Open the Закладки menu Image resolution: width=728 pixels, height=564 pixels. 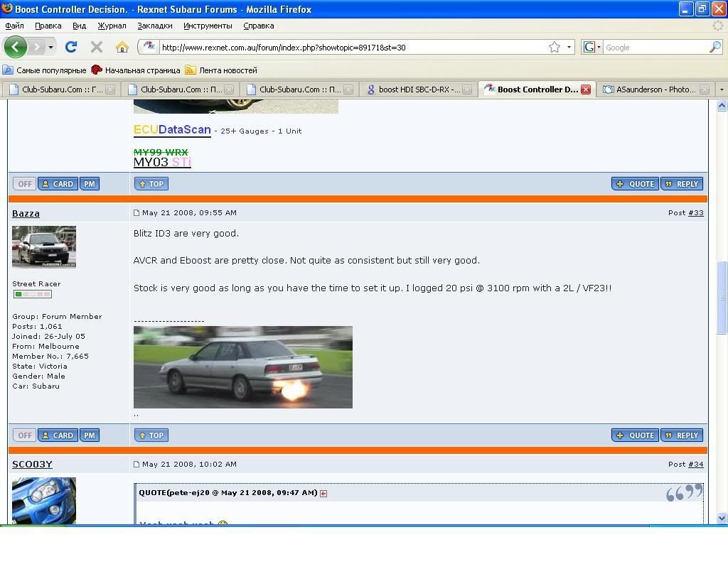[154, 26]
